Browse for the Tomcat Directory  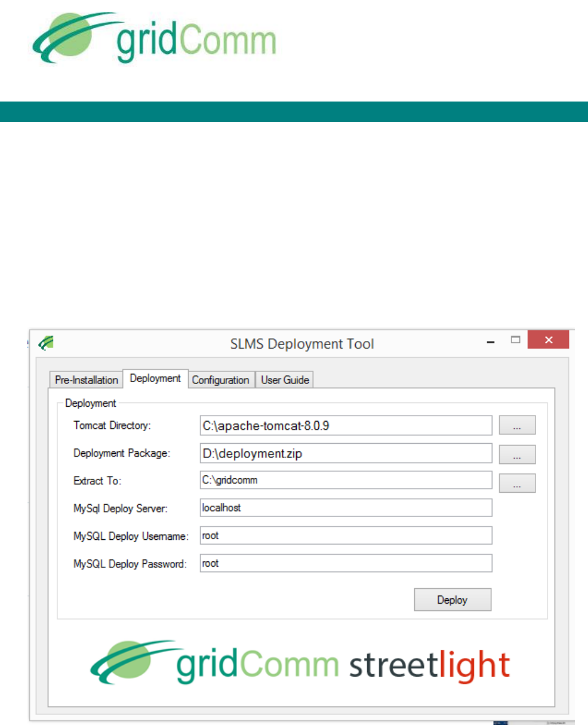tap(518, 425)
